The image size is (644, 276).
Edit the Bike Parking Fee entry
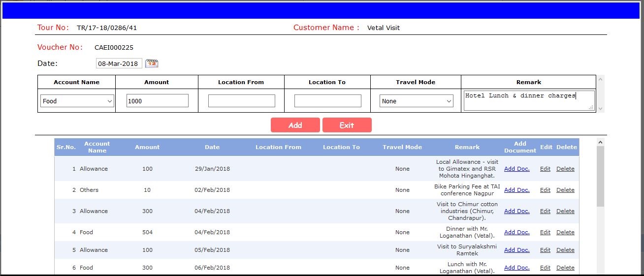[545, 190]
